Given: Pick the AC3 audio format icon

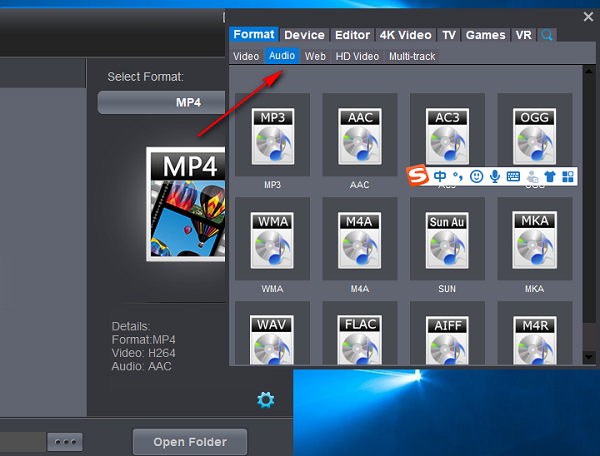Looking at the screenshot, I should coord(447,136).
